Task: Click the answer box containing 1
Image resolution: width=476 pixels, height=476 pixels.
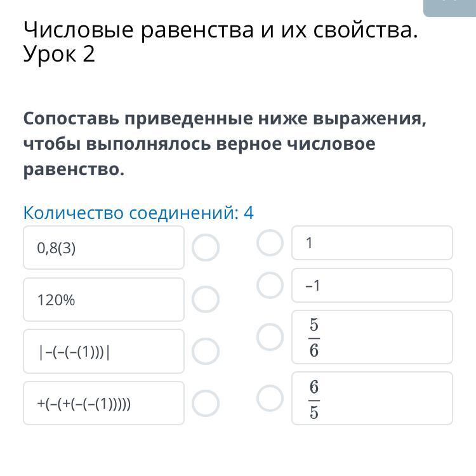Action: [x=372, y=243]
